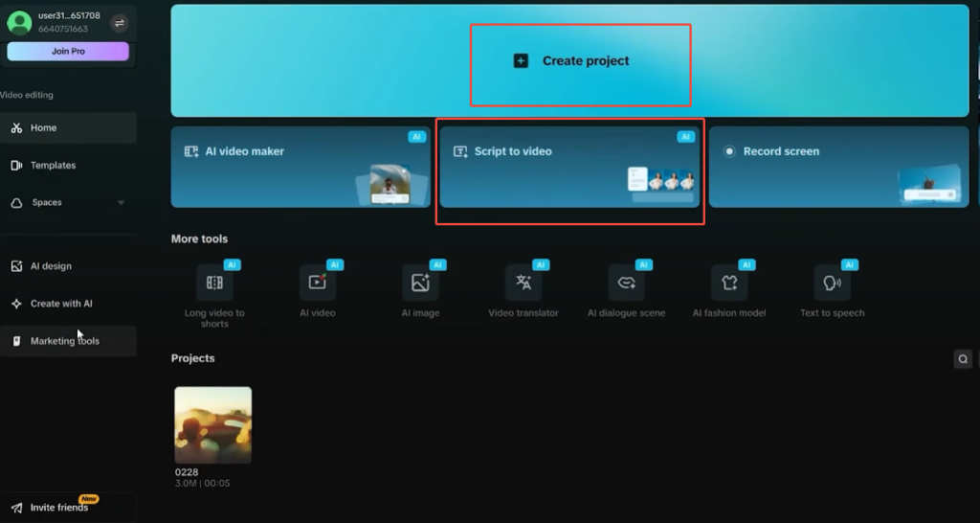
Task: Click the projects search magnifier icon
Action: [x=963, y=359]
